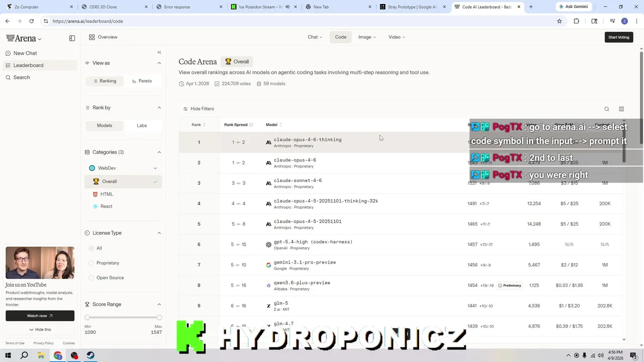The height and width of the screenshot is (362, 644).
Task: Close the Ice Poseidon Stream tab
Action: coord(296,7)
